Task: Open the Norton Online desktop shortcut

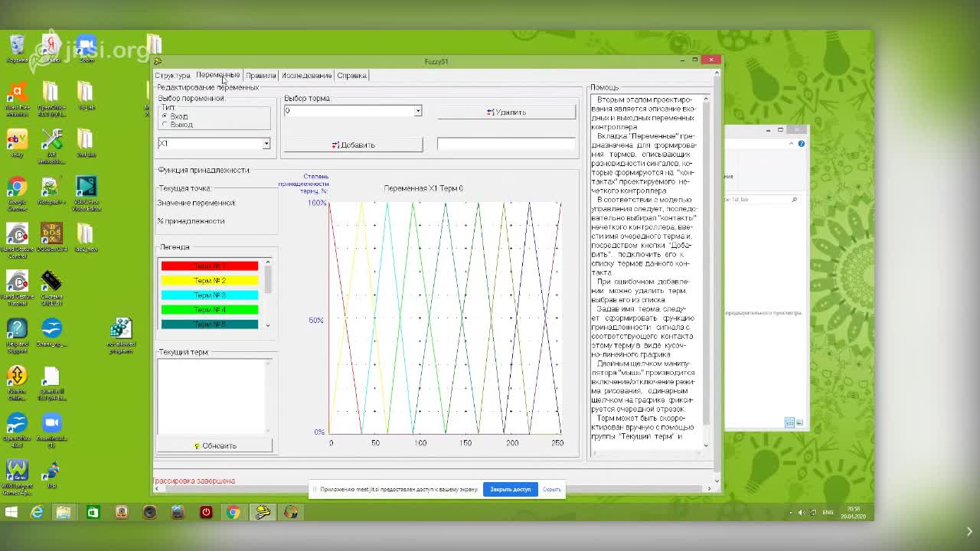Action: click(x=17, y=383)
